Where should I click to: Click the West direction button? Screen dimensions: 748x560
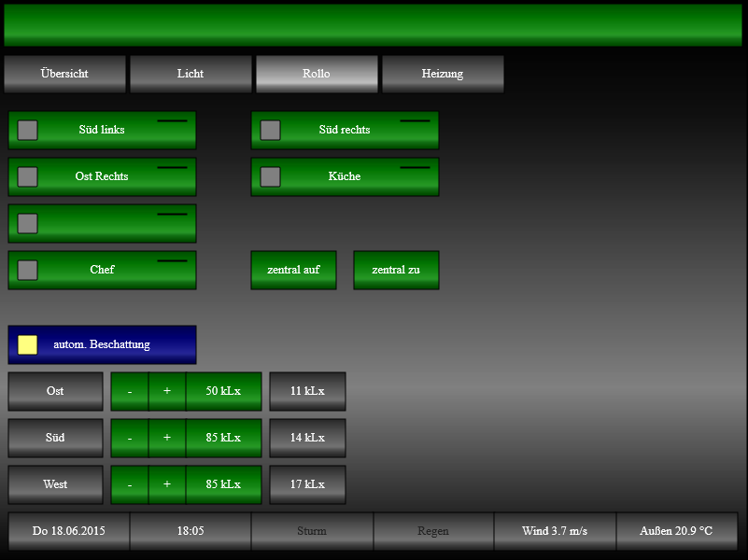55,484
